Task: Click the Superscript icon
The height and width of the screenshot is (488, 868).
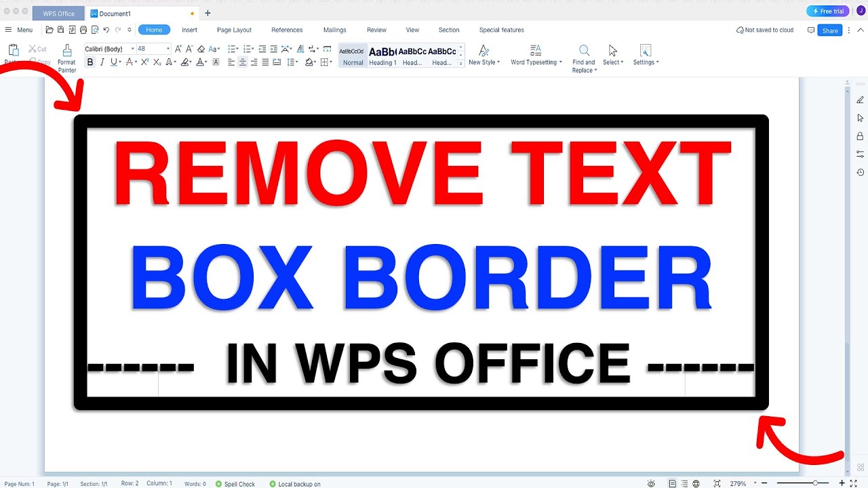Action: point(144,62)
